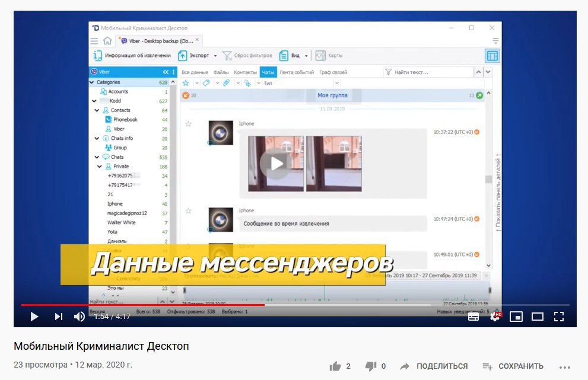The height and width of the screenshot is (380, 588).
Task: Collapse the Categories tree node
Action: (91, 82)
